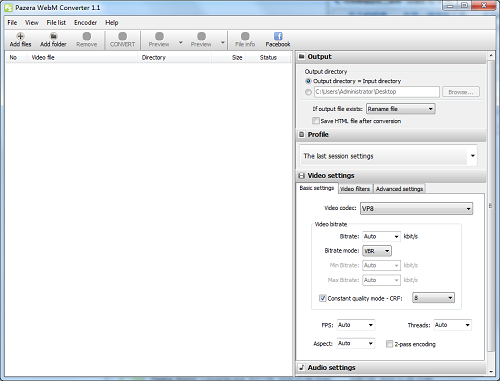This screenshot has height=381, width=500.
Task: Click the Add folder toolbar icon
Action: pos(53,40)
